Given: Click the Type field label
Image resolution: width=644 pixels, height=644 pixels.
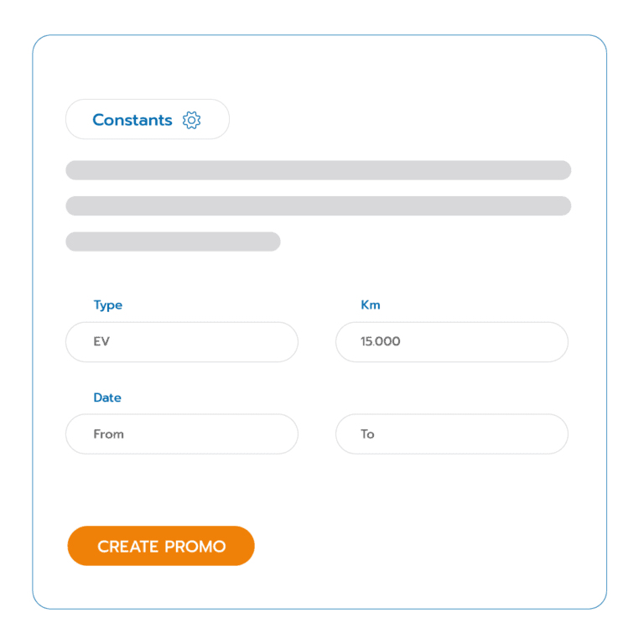Looking at the screenshot, I should coord(108,305).
